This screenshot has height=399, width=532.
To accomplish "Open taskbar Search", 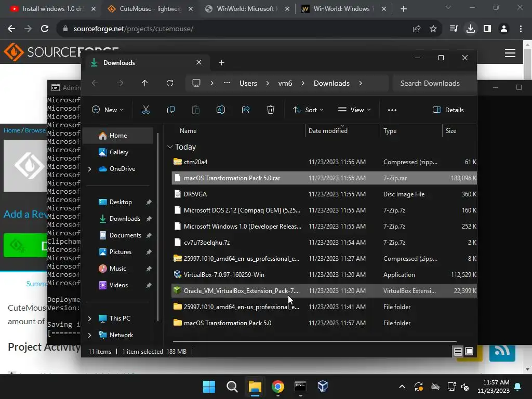I will click(x=232, y=387).
